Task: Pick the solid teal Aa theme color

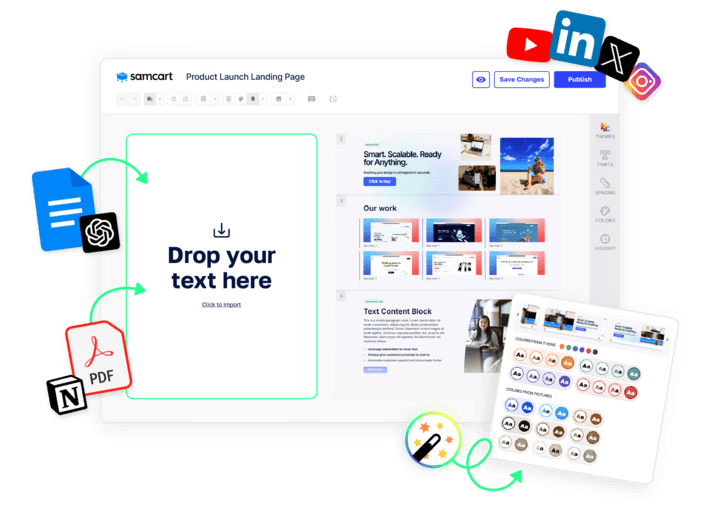Action: pos(633,374)
